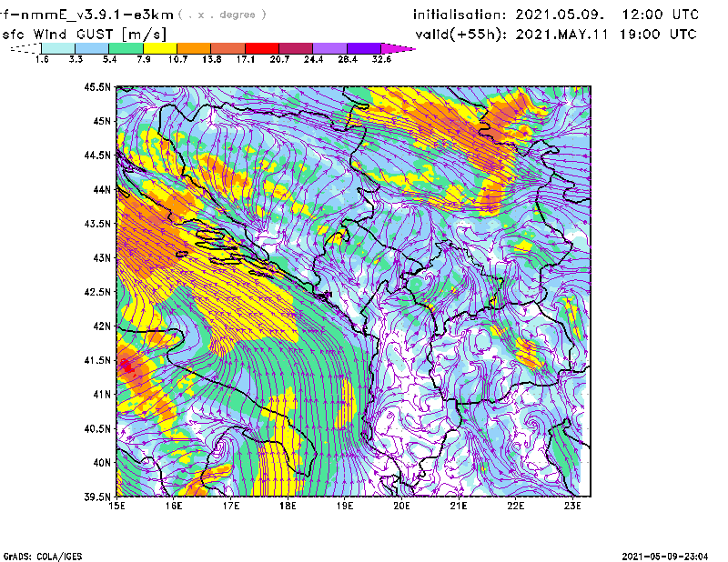Click longitude label 16E
The image size is (728, 562).
tap(174, 506)
